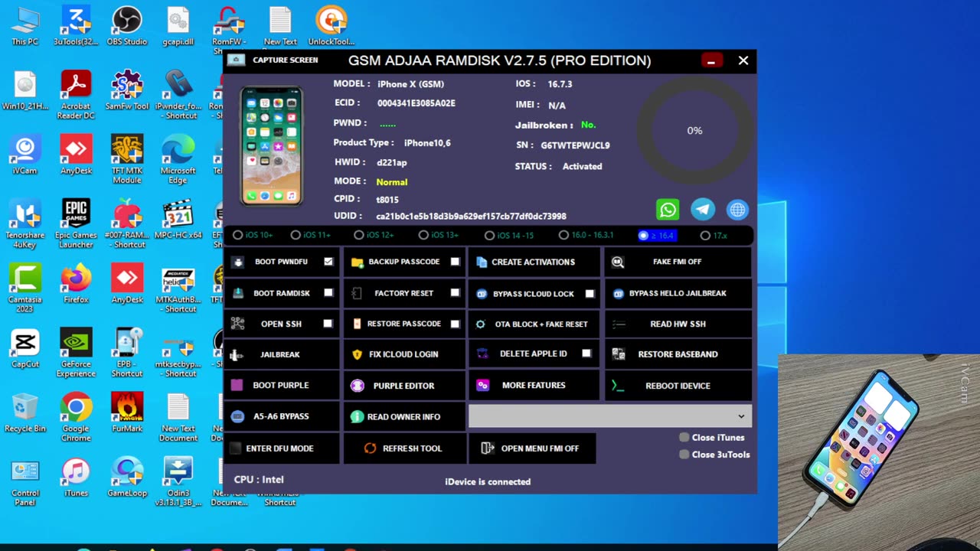Click the circular 0% progress indicator
Image resolution: width=980 pixels, height=551 pixels.
point(694,131)
